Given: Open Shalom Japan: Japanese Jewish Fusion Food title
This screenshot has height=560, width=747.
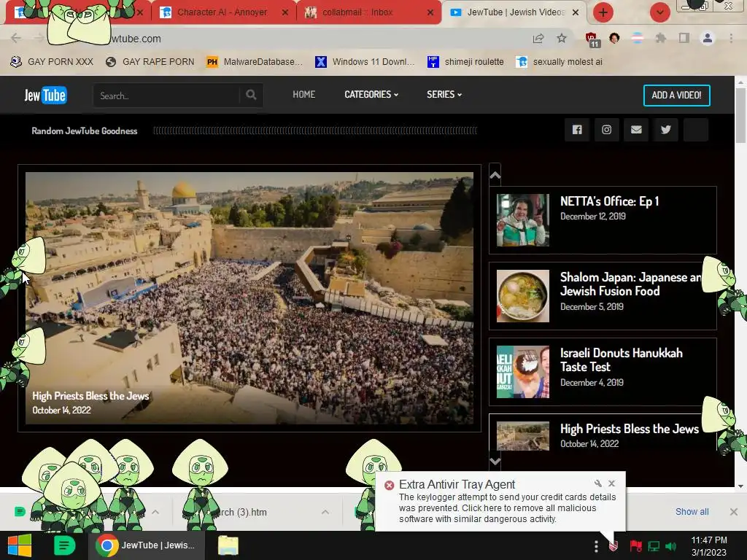Looking at the screenshot, I should 630,284.
